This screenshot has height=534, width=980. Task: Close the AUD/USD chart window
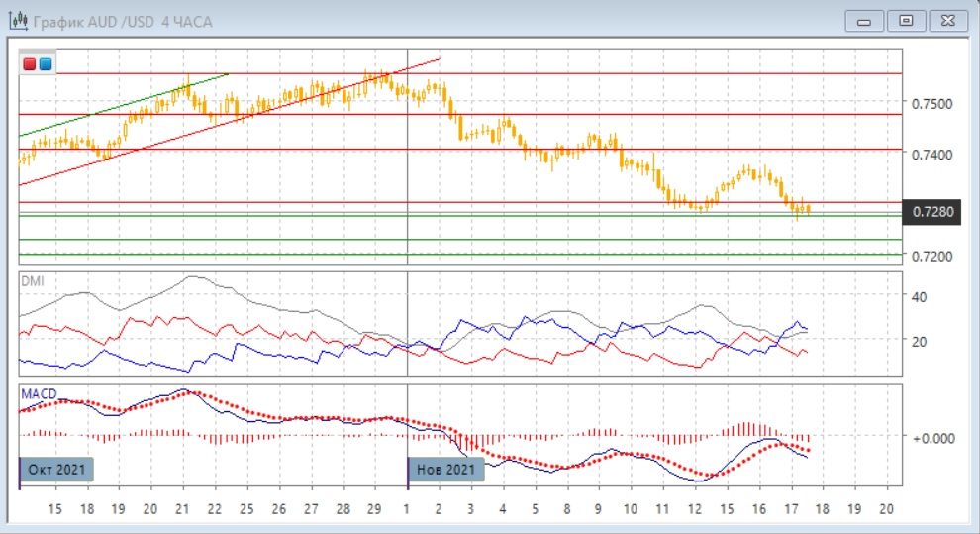946,21
